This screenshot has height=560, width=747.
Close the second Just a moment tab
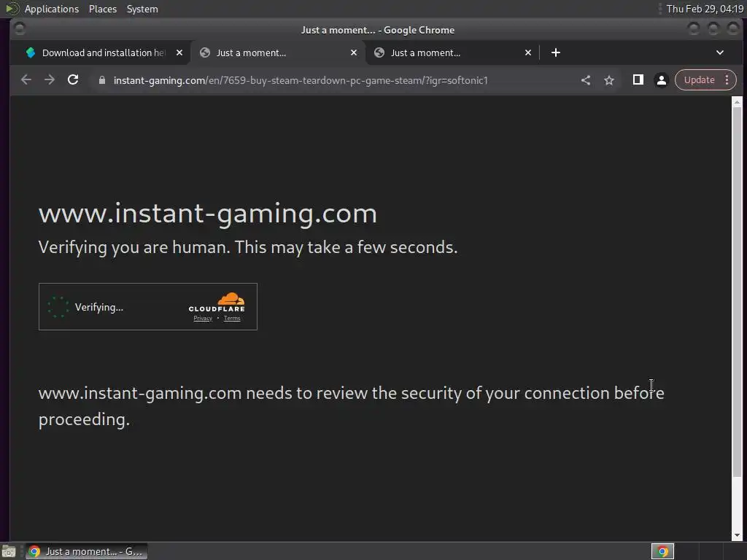354,52
